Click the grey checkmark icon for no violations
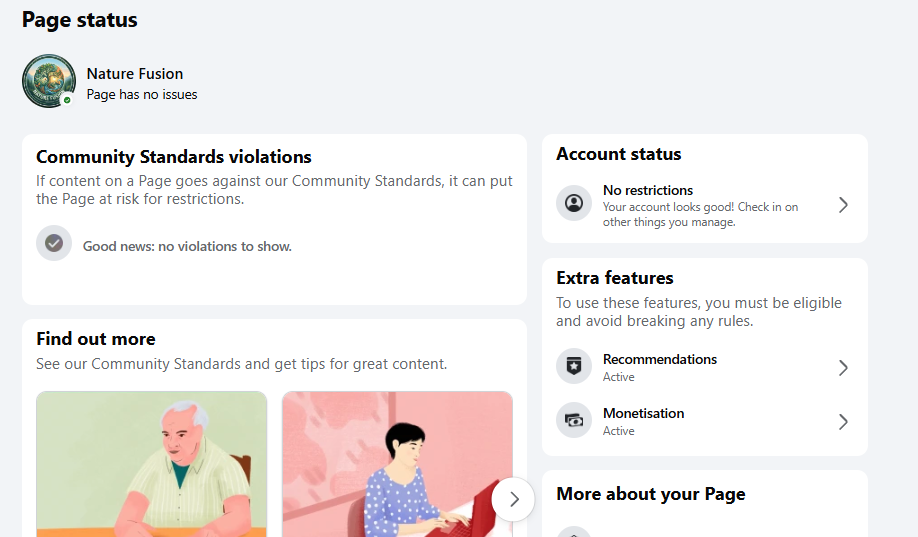The image size is (918, 537). pyautogui.click(x=54, y=243)
